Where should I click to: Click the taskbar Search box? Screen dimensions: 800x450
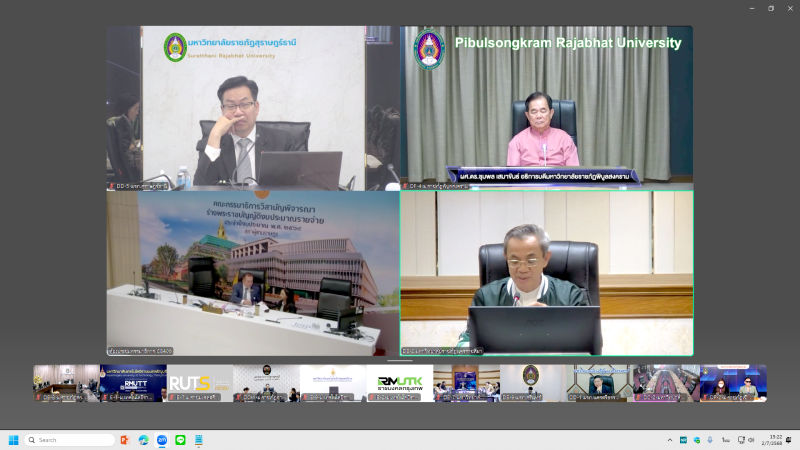70,440
